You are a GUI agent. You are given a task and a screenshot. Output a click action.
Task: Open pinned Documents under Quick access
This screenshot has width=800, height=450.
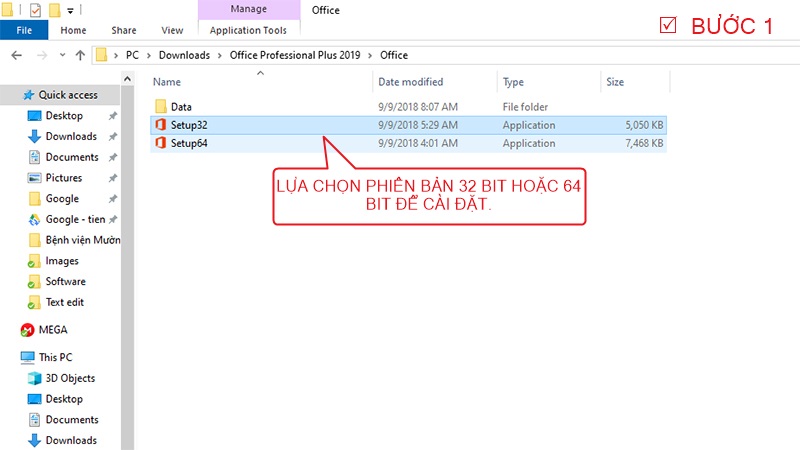[72, 157]
